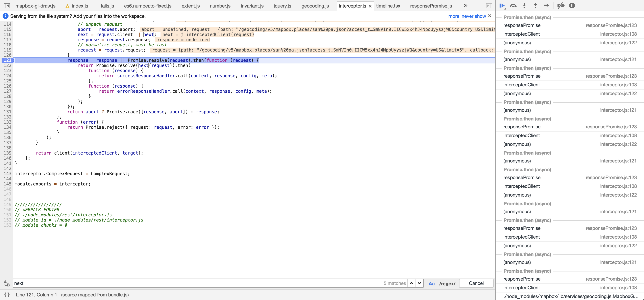This screenshot has height=300, width=644.
Task: Select the Pretty print braces icon
Action: tap(7, 295)
